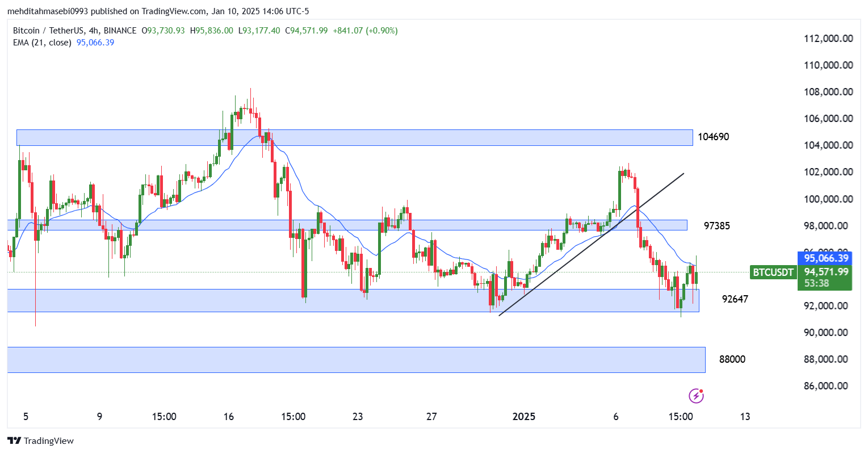Click the blue EMA value label 95,066.39

[x=825, y=258]
